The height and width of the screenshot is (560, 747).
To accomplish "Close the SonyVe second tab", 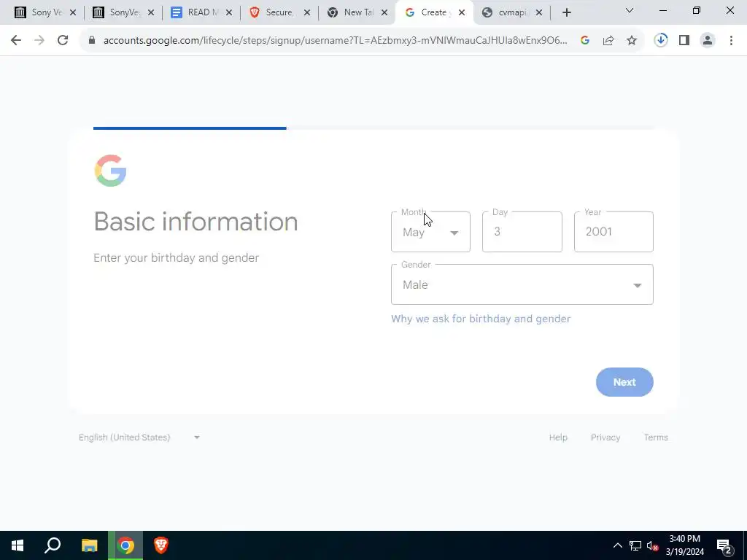I will coord(151,13).
